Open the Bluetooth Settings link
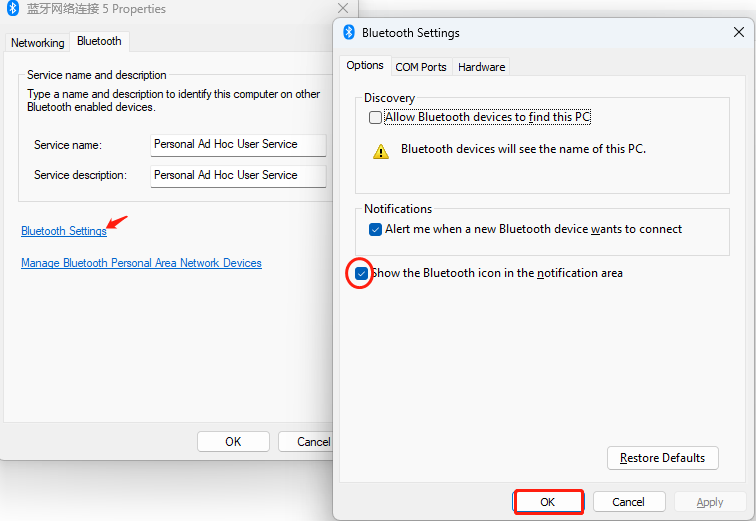The width and height of the screenshot is (756, 521). point(64,231)
